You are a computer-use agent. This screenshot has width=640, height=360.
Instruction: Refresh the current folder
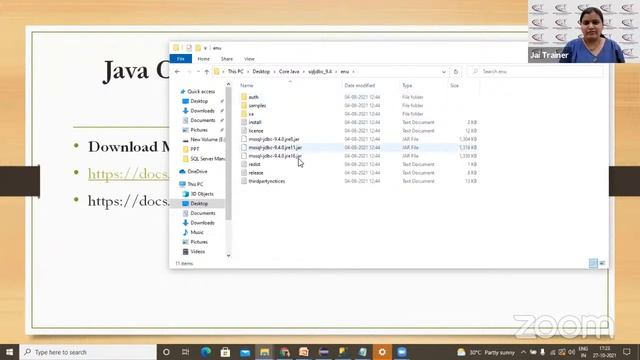click(456, 72)
